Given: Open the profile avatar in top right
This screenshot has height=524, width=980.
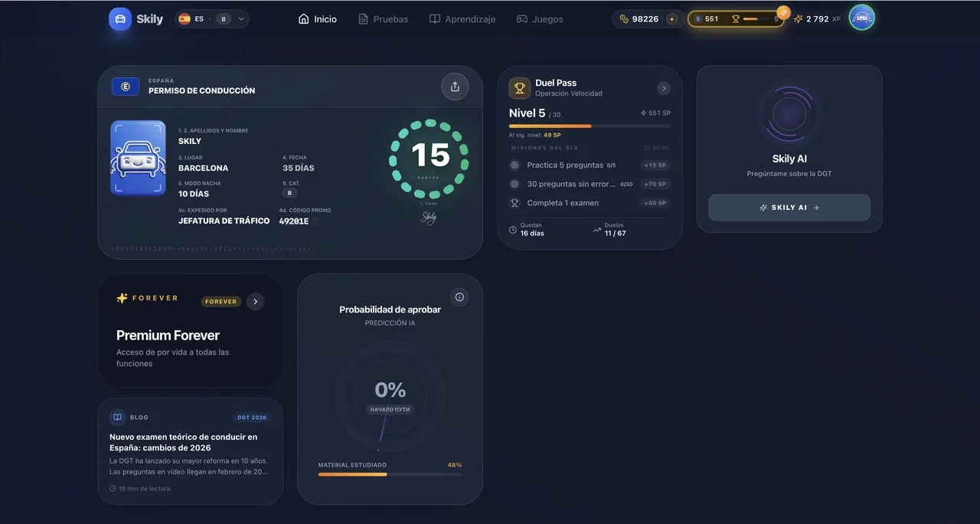Looking at the screenshot, I should pyautogui.click(x=862, y=18).
